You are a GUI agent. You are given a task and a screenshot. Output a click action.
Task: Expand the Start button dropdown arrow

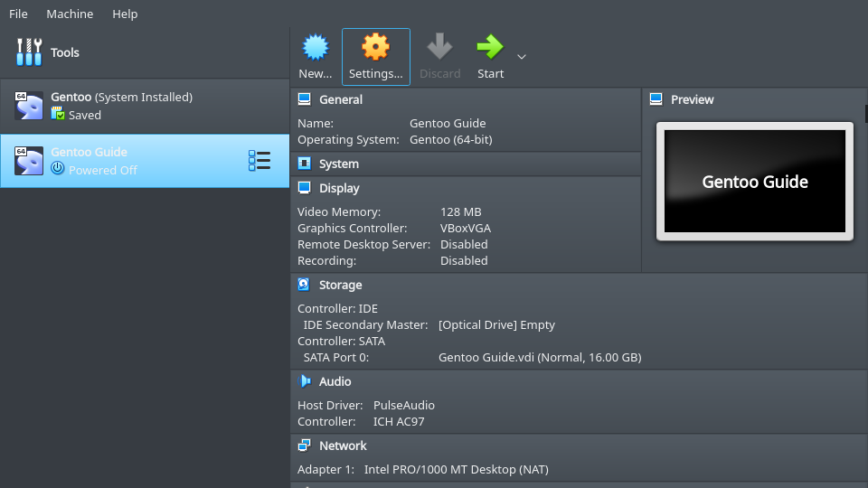coord(521,57)
